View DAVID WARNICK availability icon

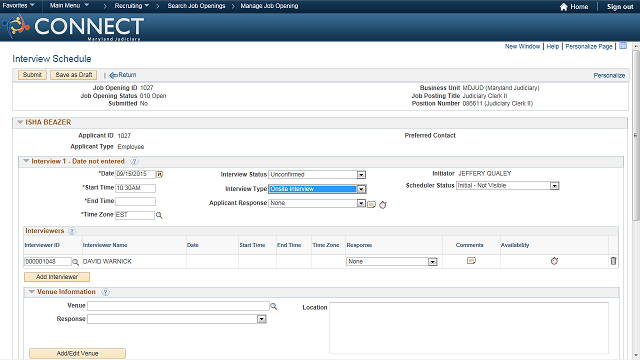pos(554,261)
